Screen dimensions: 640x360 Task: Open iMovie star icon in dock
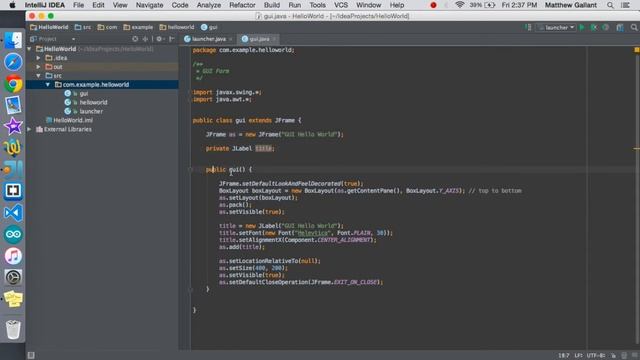(x=13, y=127)
